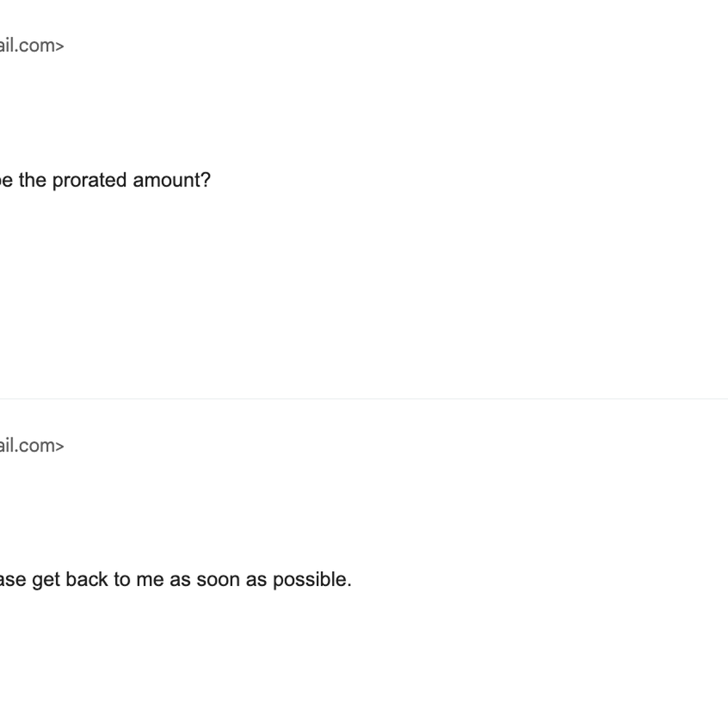Click the cut-off "e" fragment before "the prorated"

coord(7,181)
